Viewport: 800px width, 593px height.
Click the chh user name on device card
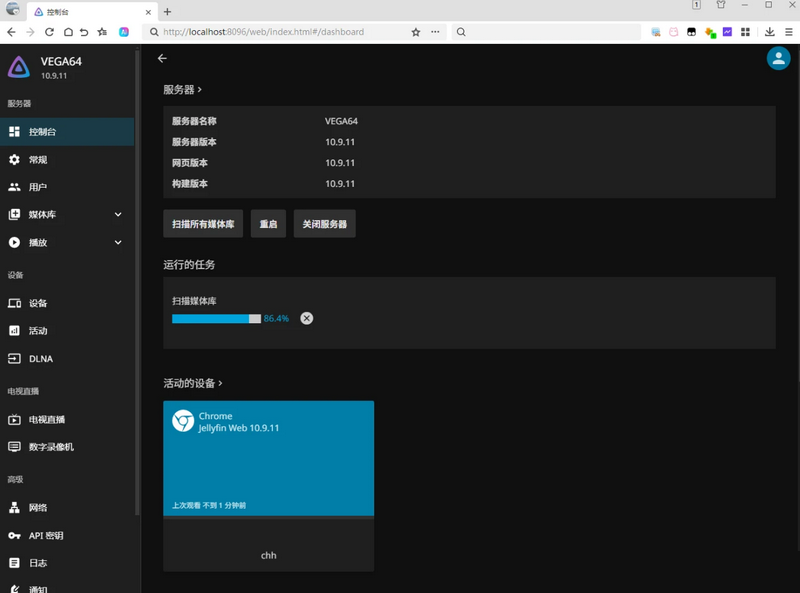coord(268,555)
